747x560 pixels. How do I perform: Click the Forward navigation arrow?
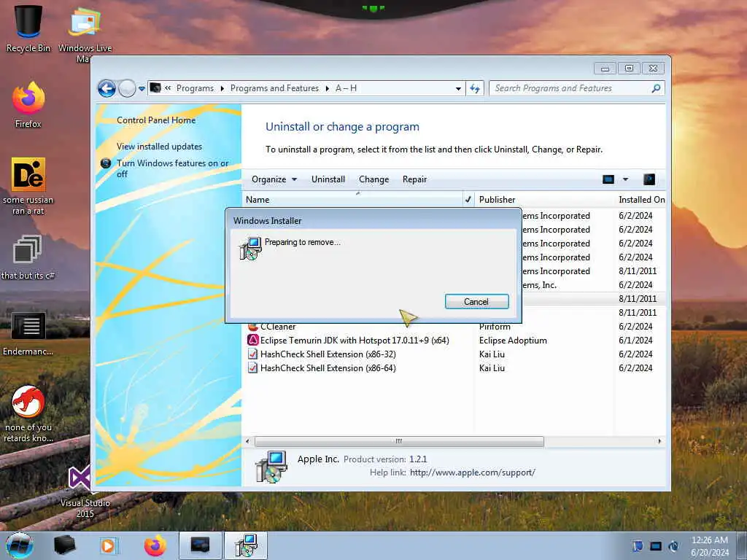tap(127, 88)
